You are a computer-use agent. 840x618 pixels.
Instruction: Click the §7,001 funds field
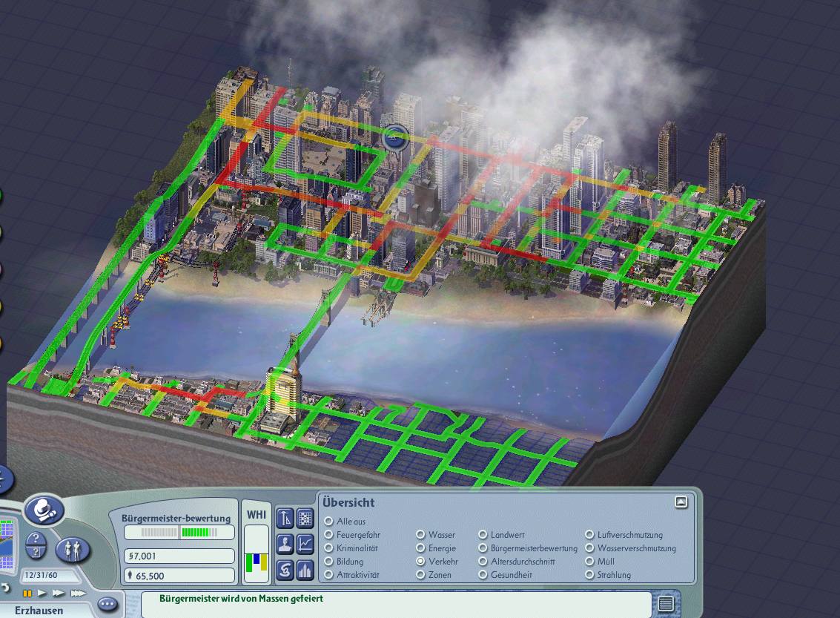179,556
